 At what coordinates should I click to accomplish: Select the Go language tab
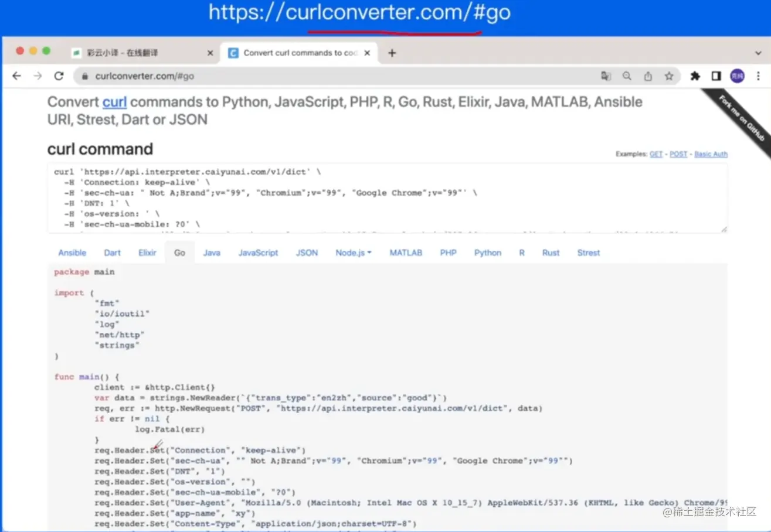(179, 253)
